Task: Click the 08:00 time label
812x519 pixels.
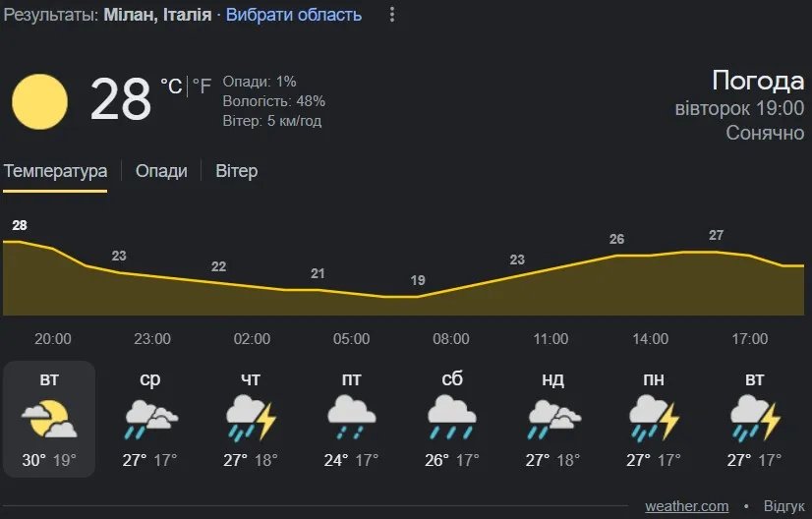Action: pos(451,339)
